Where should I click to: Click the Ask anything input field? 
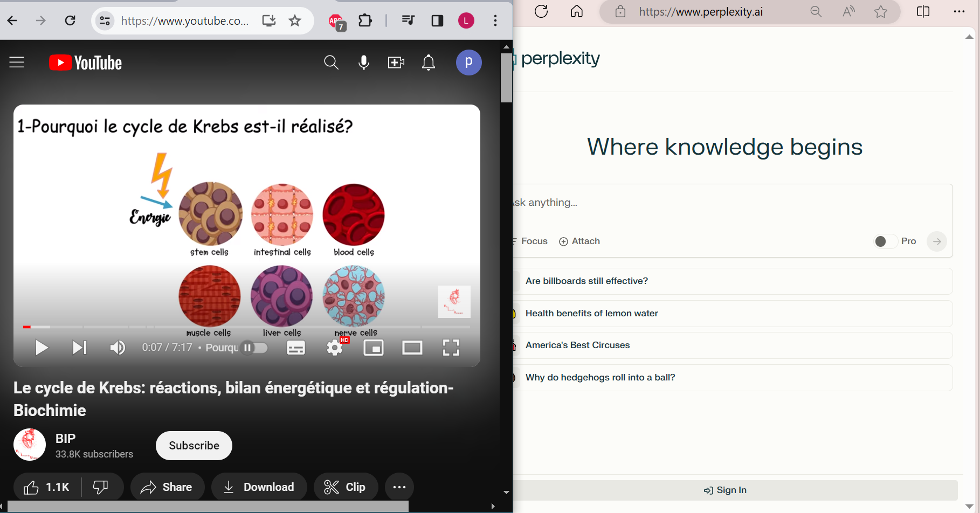(x=732, y=203)
